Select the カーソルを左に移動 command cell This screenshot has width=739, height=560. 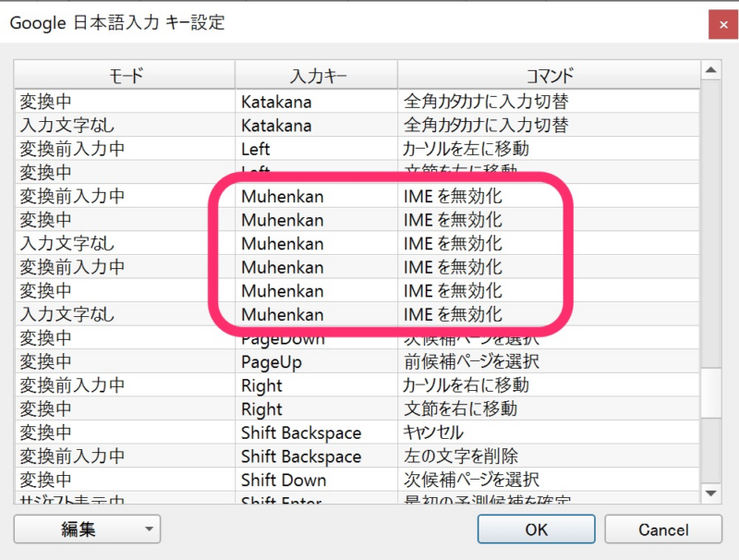tap(549, 149)
